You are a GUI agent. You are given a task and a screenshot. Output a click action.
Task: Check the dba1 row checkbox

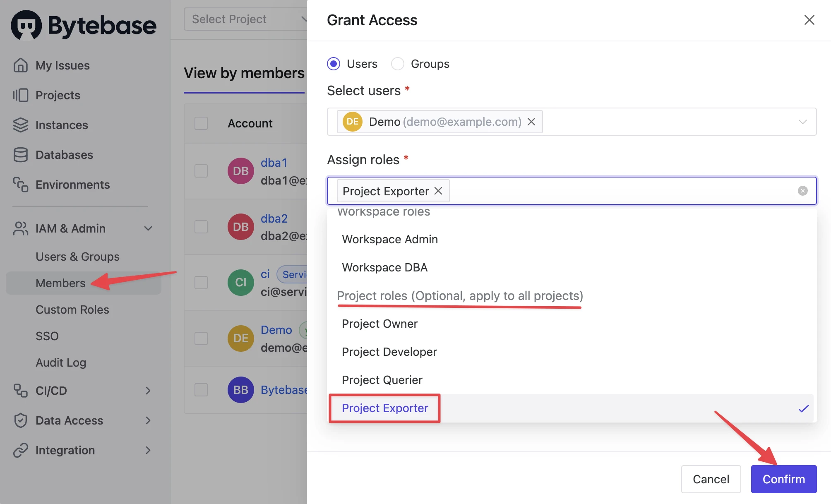[201, 171]
